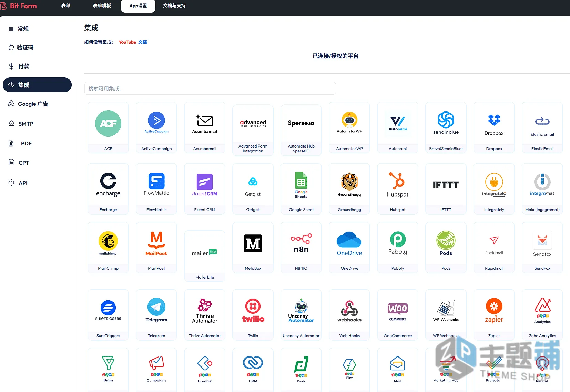Select the Autonami integration icon
The width and height of the screenshot is (570, 392).
point(398,123)
